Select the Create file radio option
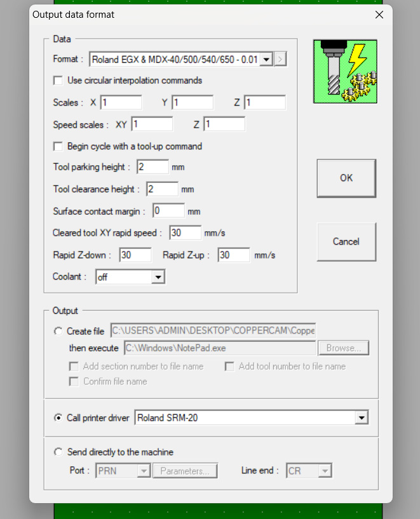 (58, 331)
